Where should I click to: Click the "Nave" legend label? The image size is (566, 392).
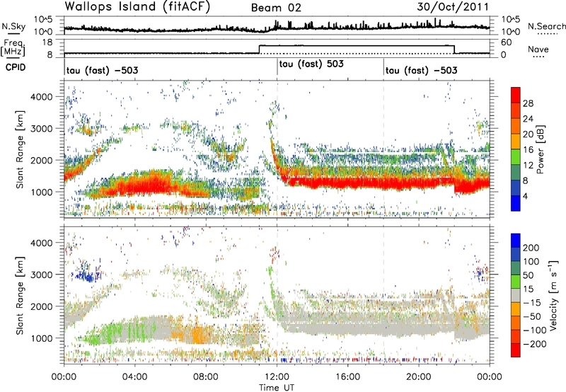(538, 50)
